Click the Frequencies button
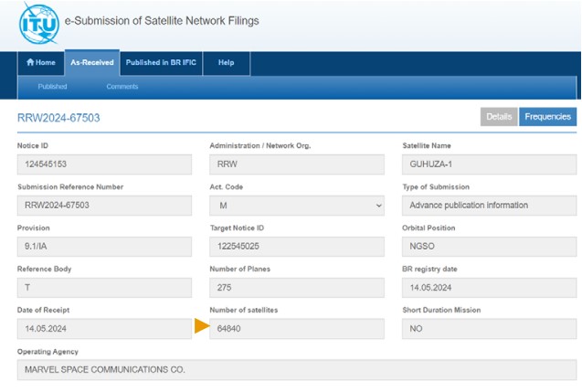 click(x=548, y=117)
